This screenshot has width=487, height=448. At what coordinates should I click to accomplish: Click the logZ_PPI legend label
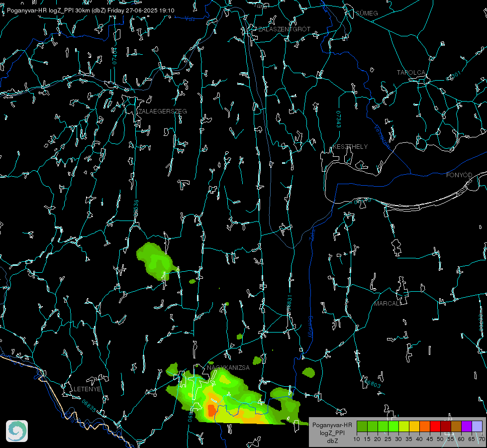(x=332, y=433)
